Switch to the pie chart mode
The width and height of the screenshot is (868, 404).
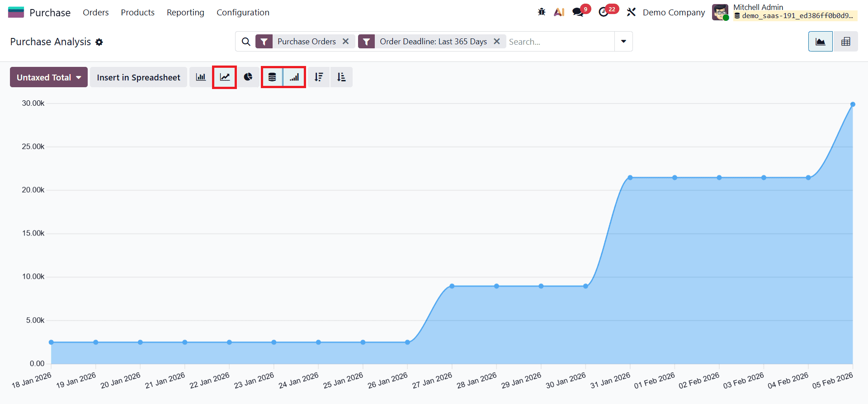pyautogui.click(x=248, y=77)
